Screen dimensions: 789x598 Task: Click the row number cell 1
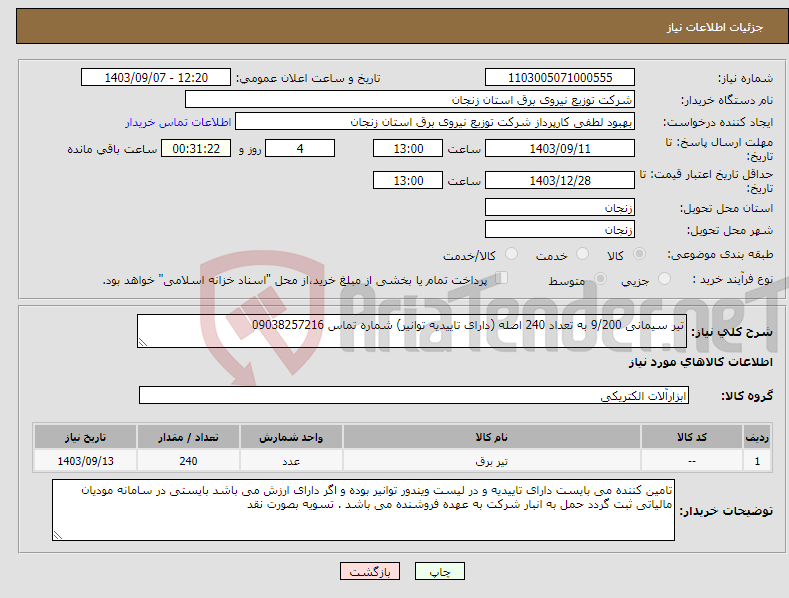click(x=757, y=461)
